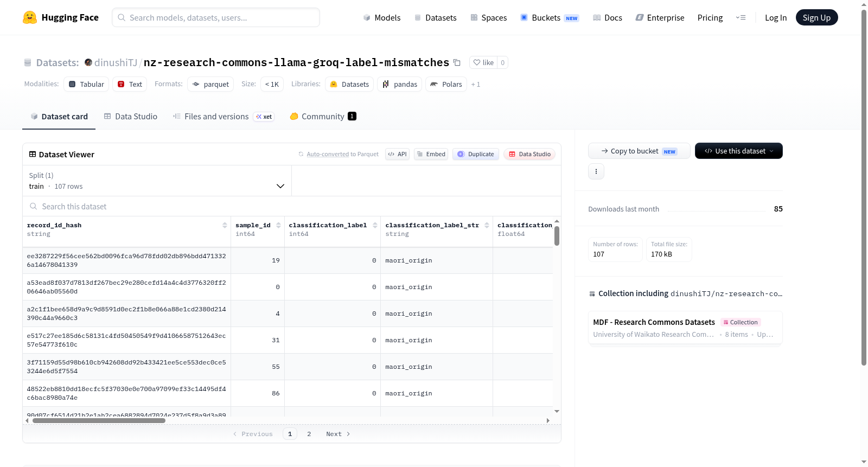Click the Duplicate button
This screenshot has height=467, width=868.
[476, 154]
